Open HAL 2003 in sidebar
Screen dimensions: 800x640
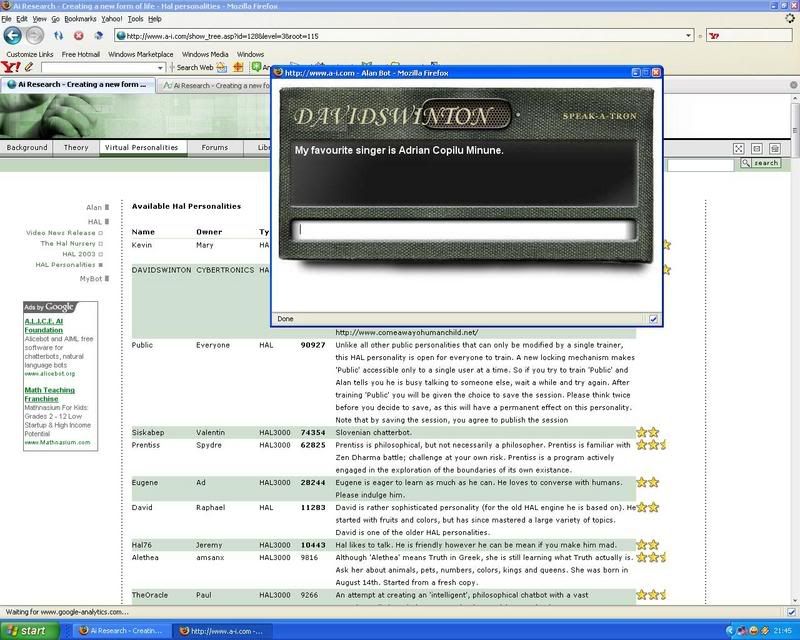point(79,254)
